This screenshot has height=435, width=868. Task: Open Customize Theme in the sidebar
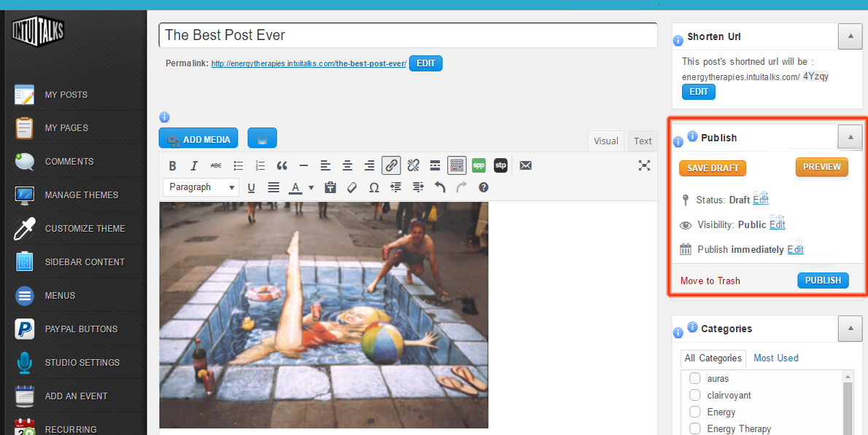pos(85,228)
